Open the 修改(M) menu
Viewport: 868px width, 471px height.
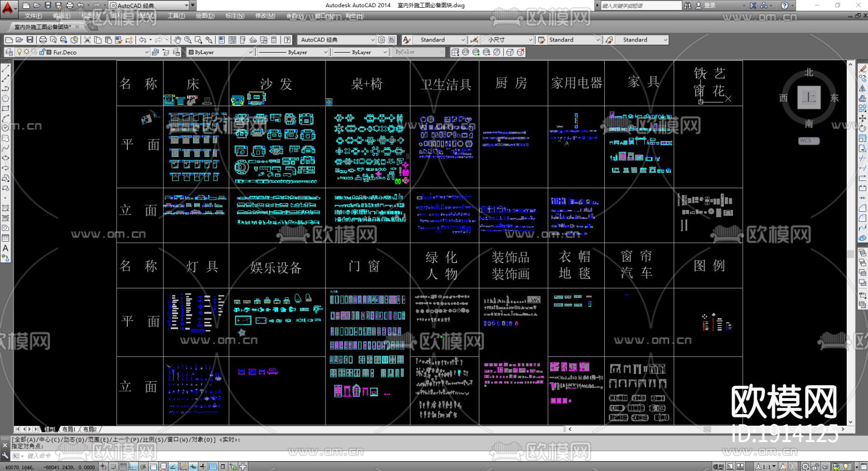pos(265,16)
